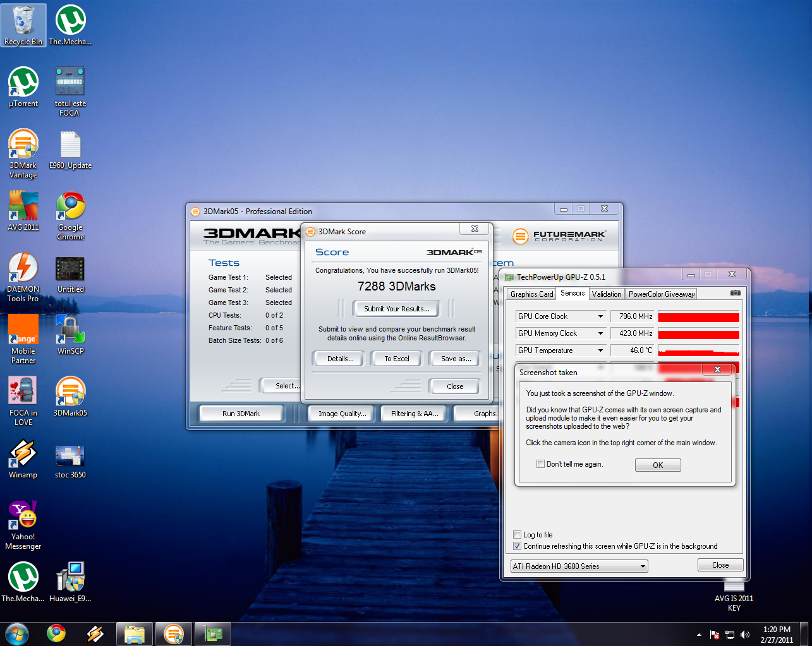The width and height of the screenshot is (812, 646).
Task: Open Mobile Partner desktop icon
Action: [23, 339]
